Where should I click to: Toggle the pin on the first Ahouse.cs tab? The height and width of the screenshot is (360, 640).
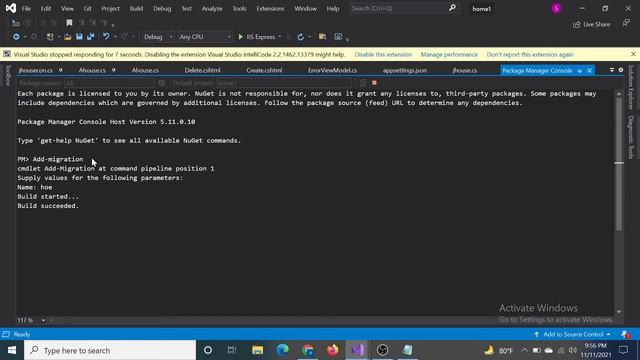click(x=113, y=70)
